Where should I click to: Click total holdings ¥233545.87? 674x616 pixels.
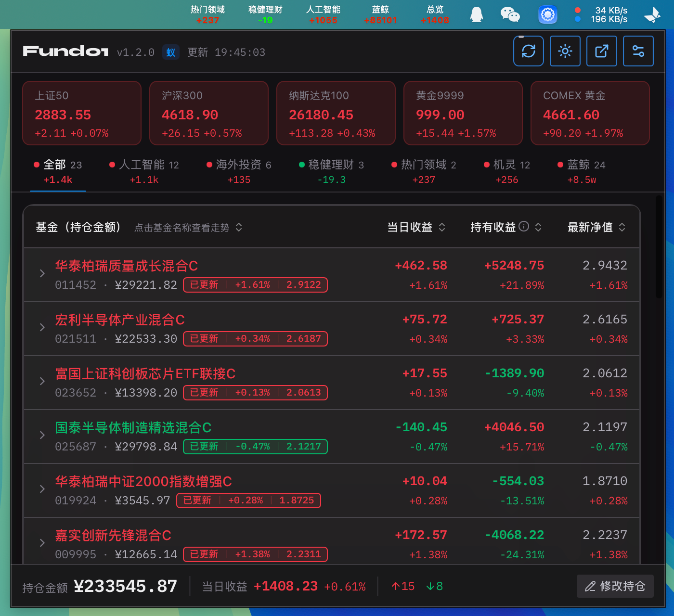pos(125,586)
